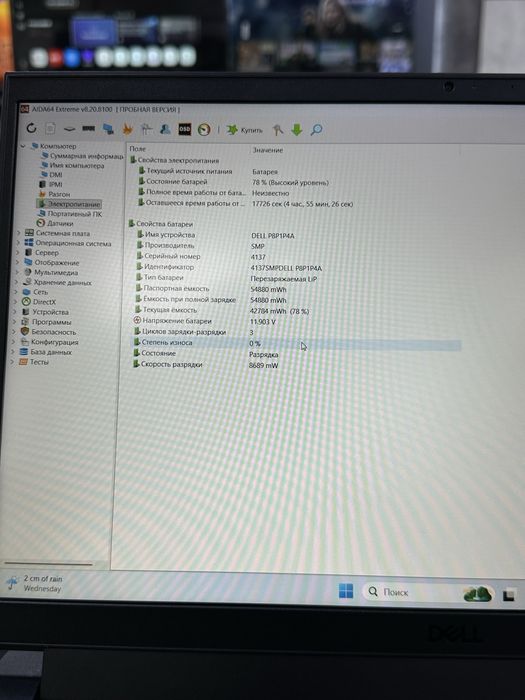Viewport: 525px width, 700px height.
Task: Expand the DirectX node
Action: [16, 302]
